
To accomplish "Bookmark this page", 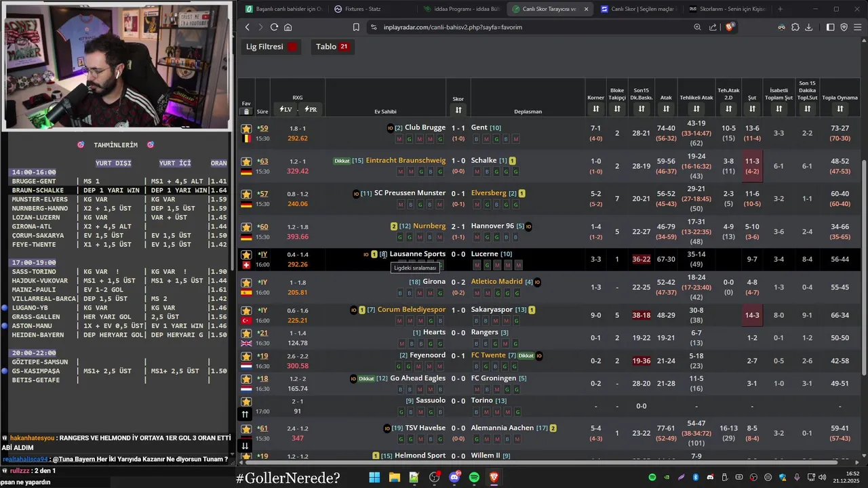I will click(356, 27).
